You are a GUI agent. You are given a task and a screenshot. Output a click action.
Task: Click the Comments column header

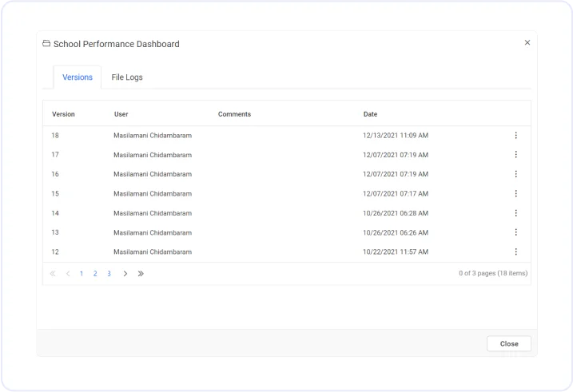pos(235,114)
